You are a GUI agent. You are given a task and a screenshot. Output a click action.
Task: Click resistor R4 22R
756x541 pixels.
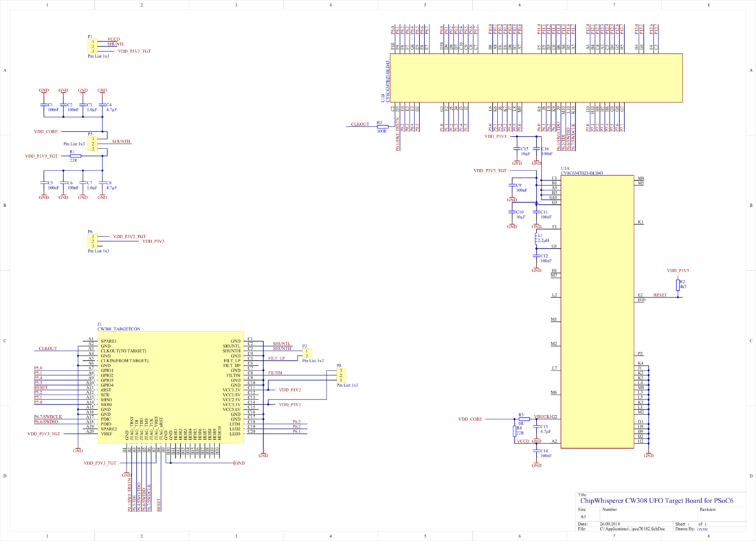pos(515,431)
